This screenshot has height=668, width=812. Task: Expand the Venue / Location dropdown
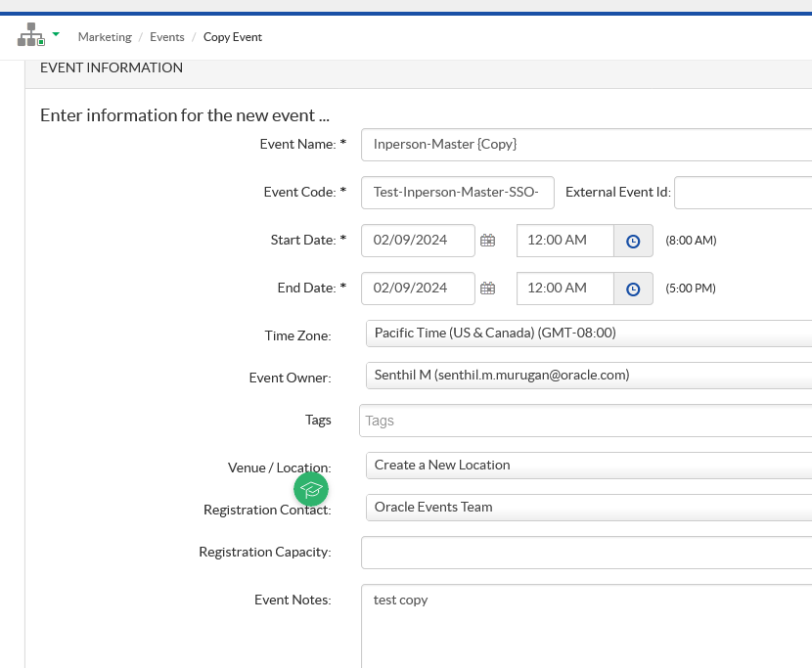tap(588, 466)
